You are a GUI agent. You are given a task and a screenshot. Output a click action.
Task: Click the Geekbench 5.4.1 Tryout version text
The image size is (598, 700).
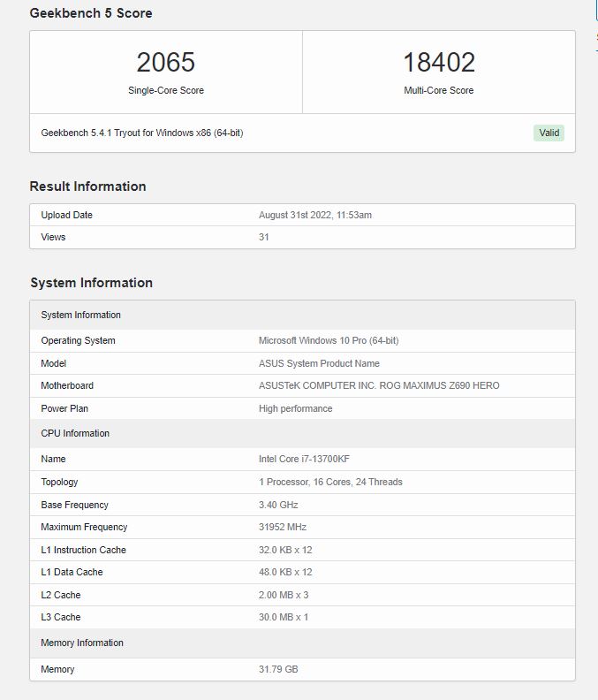[142, 133]
